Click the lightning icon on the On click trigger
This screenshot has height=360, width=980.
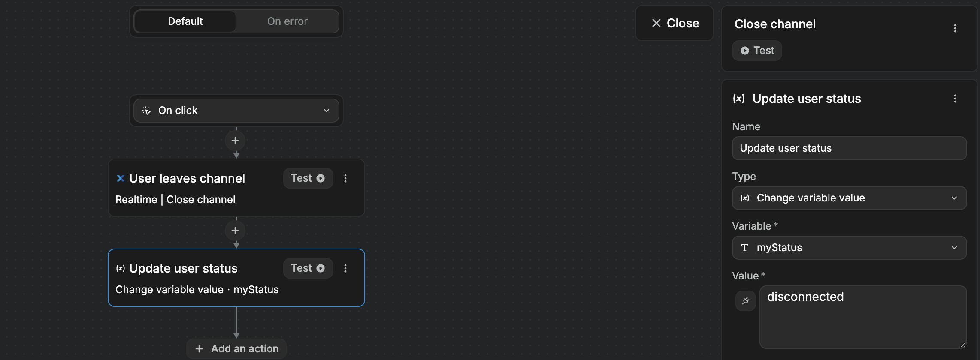(x=146, y=111)
